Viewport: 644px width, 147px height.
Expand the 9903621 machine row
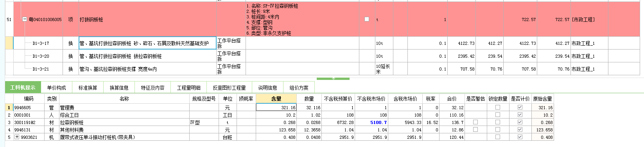point(17,137)
